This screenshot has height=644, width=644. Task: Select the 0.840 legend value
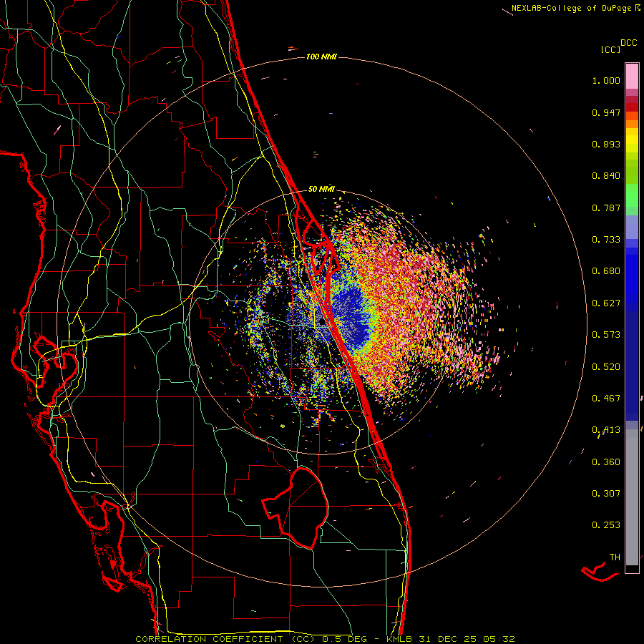[606, 176]
